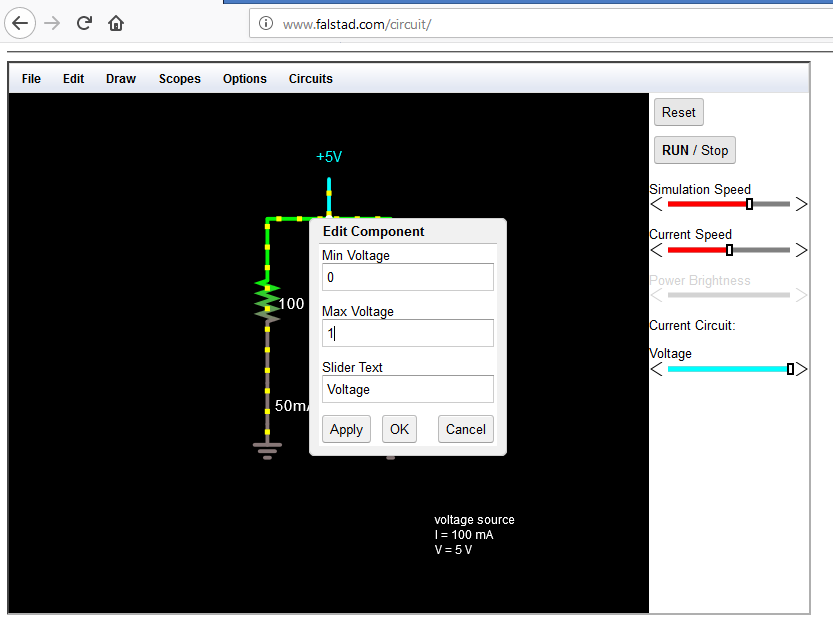Decrease Current Speed with left arrow
This screenshot has height=629, width=833.
657,250
